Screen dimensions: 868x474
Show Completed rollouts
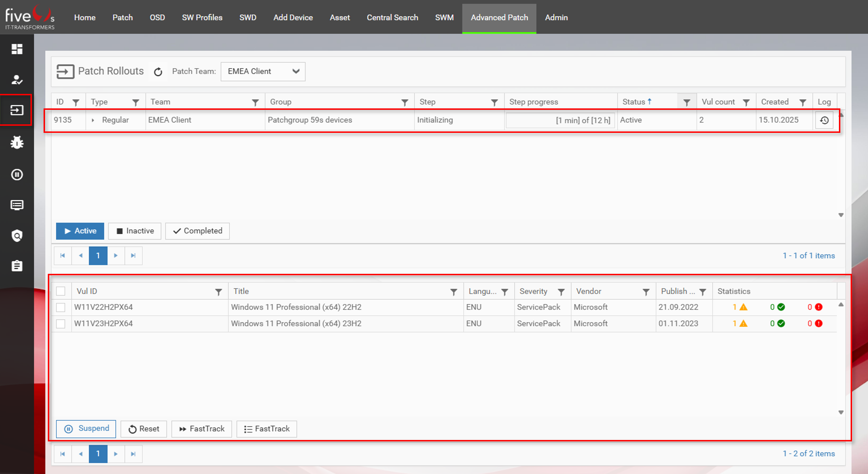pos(197,231)
